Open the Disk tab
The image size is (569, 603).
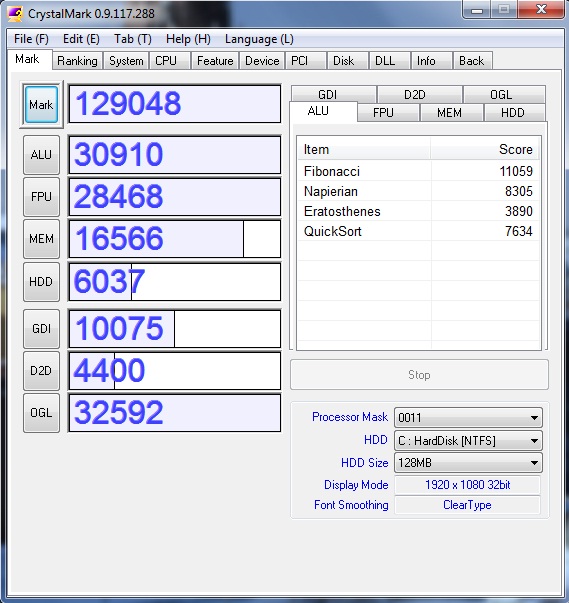coord(343,61)
